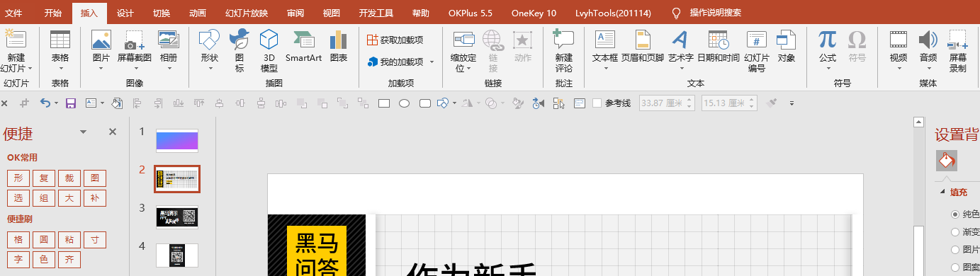
Task: Open the 文件 File tab
Action: [14, 13]
